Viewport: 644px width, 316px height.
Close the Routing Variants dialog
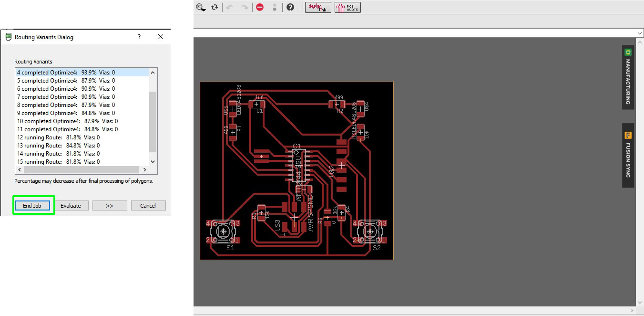(x=161, y=37)
